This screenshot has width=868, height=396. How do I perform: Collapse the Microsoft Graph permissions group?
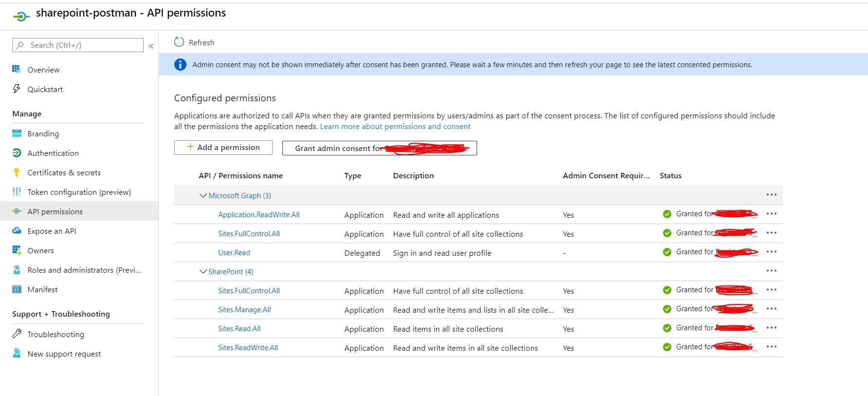(203, 196)
